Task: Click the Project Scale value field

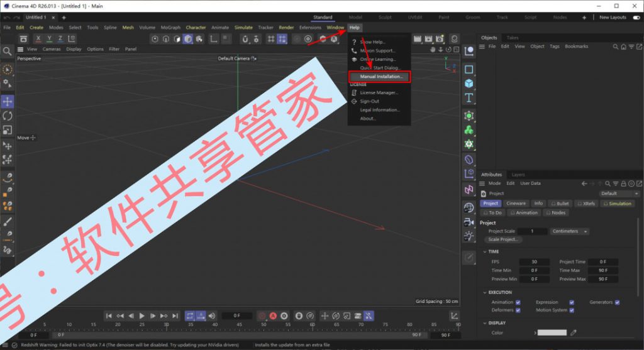Action: pyautogui.click(x=532, y=231)
